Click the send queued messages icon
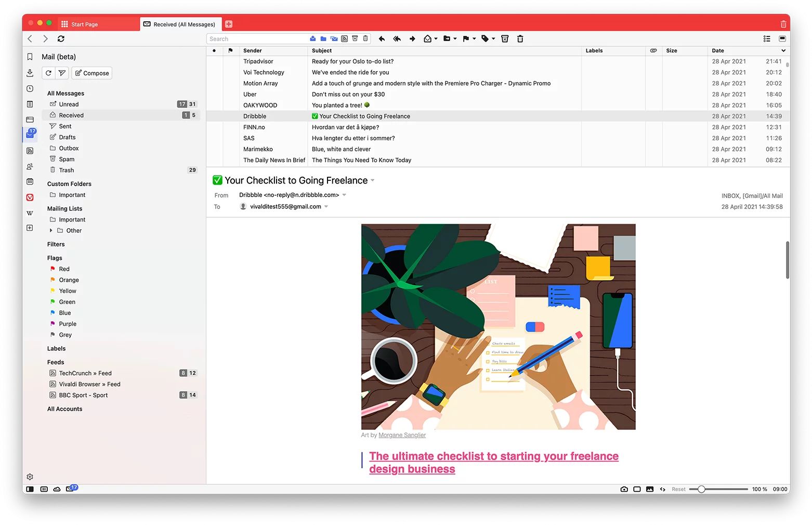The height and width of the screenshot is (525, 812). click(62, 73)
